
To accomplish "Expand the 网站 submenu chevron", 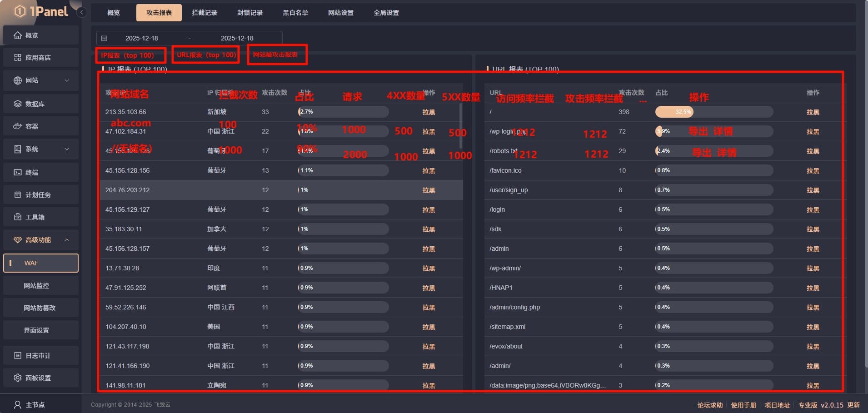I will coord(67,80).
